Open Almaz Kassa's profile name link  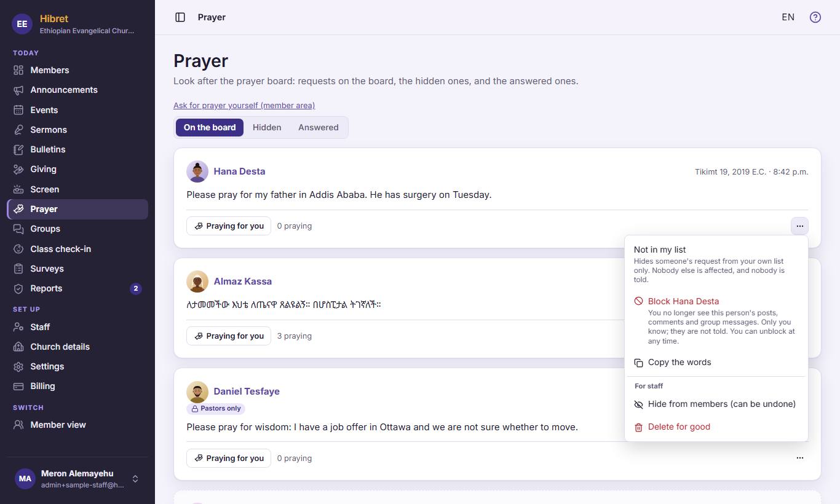pyautogui.click(x=243, y=282)
